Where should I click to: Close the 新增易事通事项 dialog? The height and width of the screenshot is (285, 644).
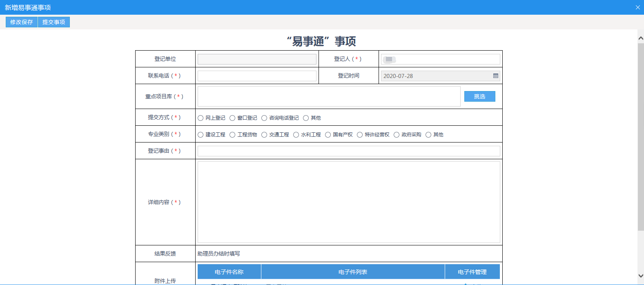click(x=637, y=7)
